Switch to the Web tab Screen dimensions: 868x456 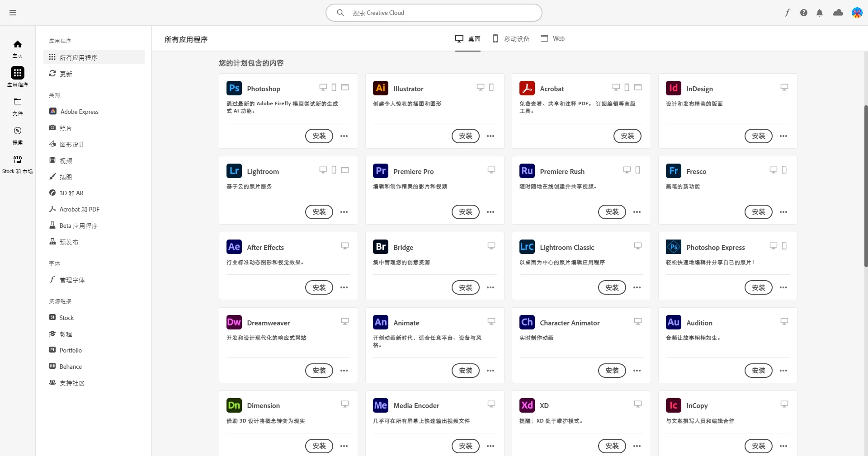(x=552, y=39)
